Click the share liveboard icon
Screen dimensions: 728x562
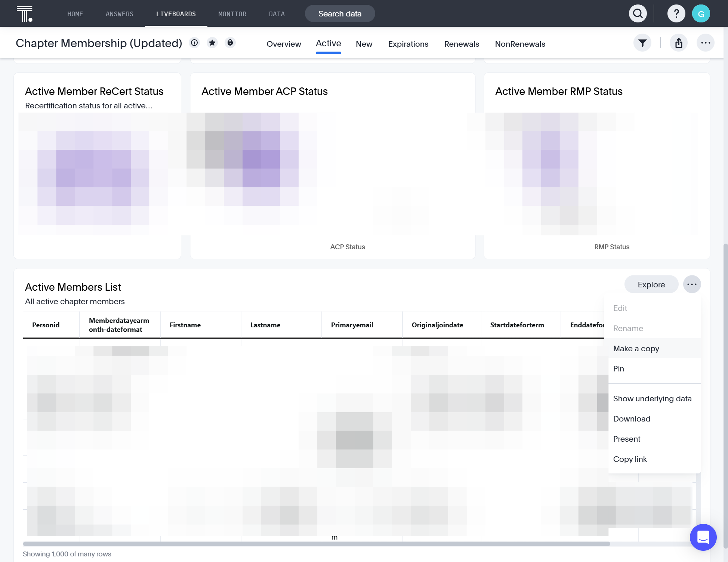[679, 43]
